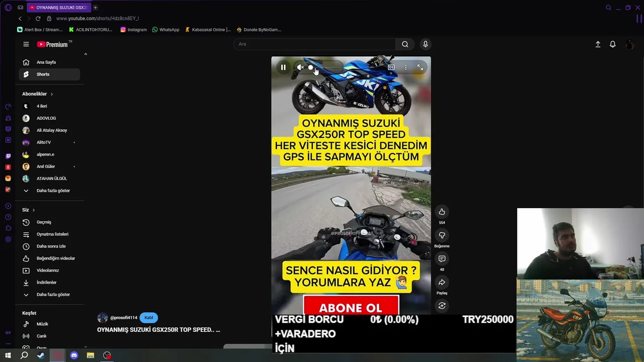Open the @prosofi4114 channel link

tap(123, 318)
